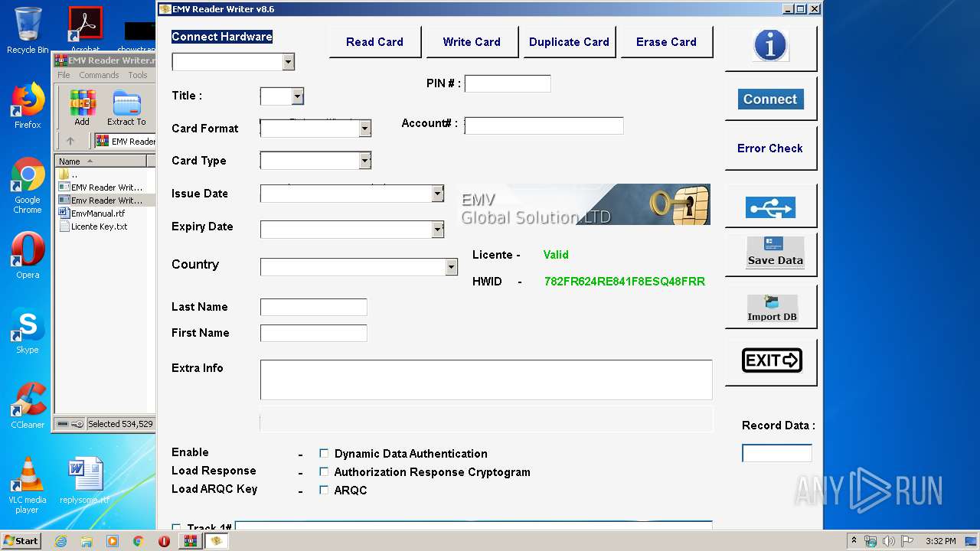Click the Duplicate Card button

click(x=569, y=42)
